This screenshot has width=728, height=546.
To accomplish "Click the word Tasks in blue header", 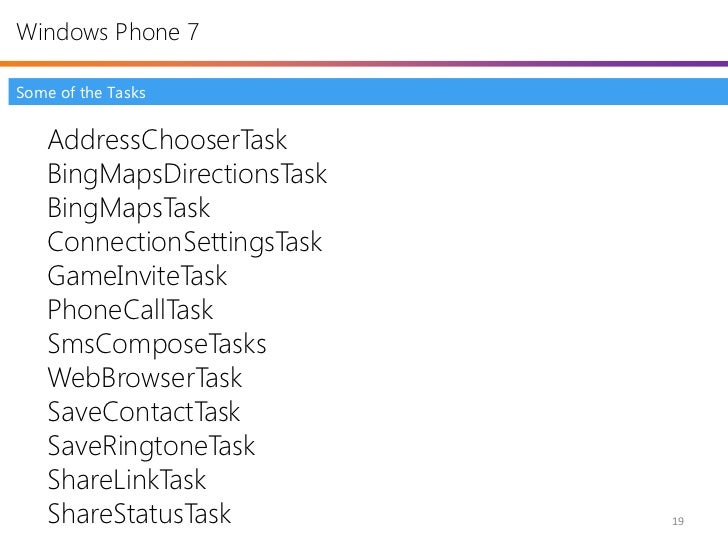I will click(x=126, y=92).
